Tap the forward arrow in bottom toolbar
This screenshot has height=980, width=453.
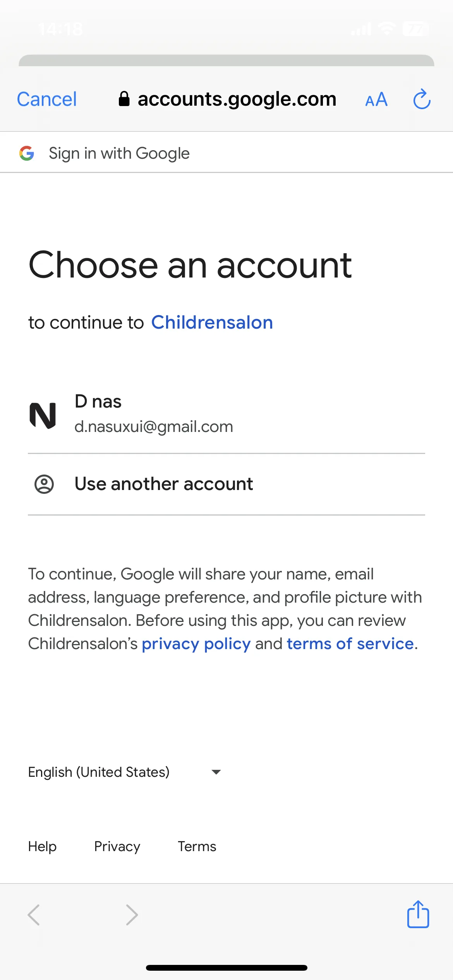pos(132,915)
